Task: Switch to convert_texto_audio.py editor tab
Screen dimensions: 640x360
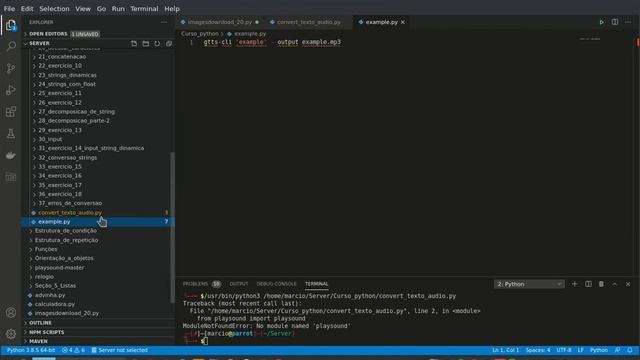Action: [309, 22]
